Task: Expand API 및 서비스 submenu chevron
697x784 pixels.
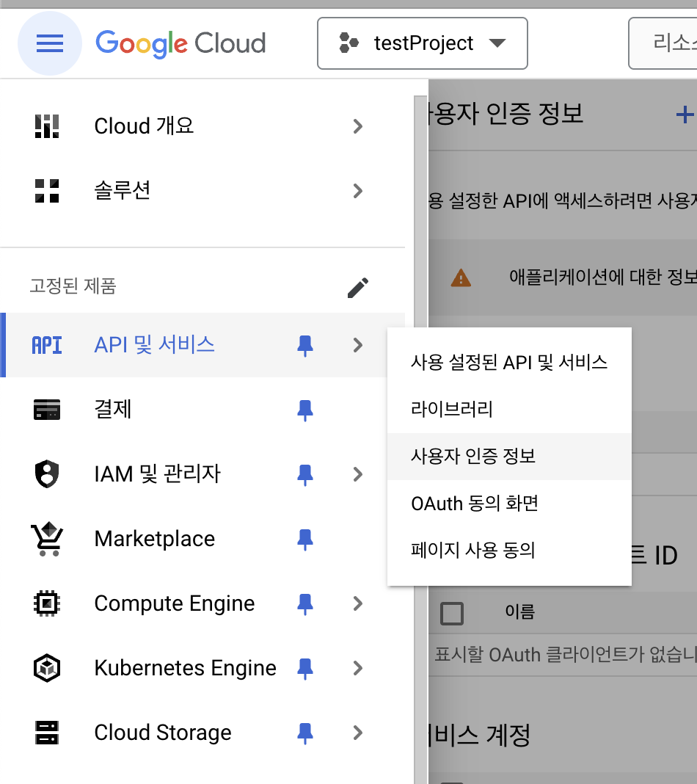Action: (357, 345)
